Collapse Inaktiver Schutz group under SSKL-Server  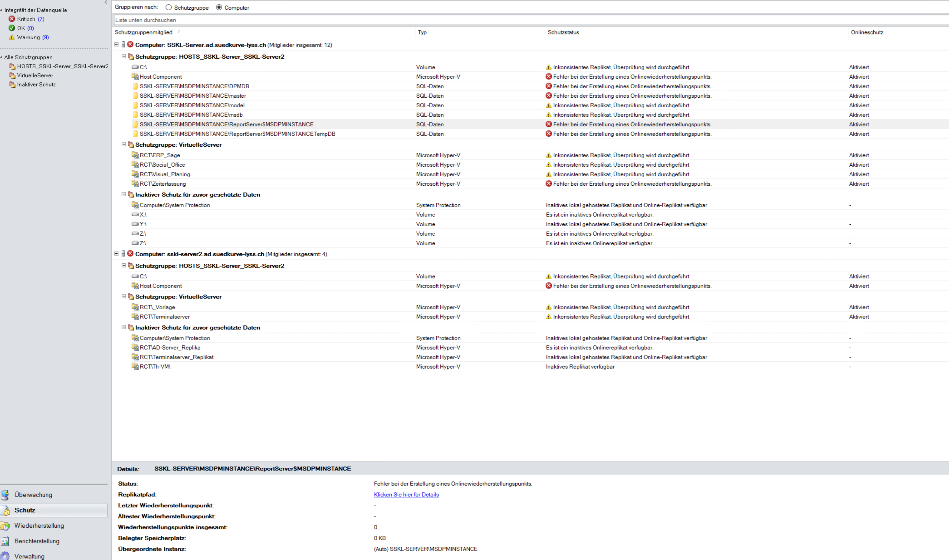coord(123,194)
